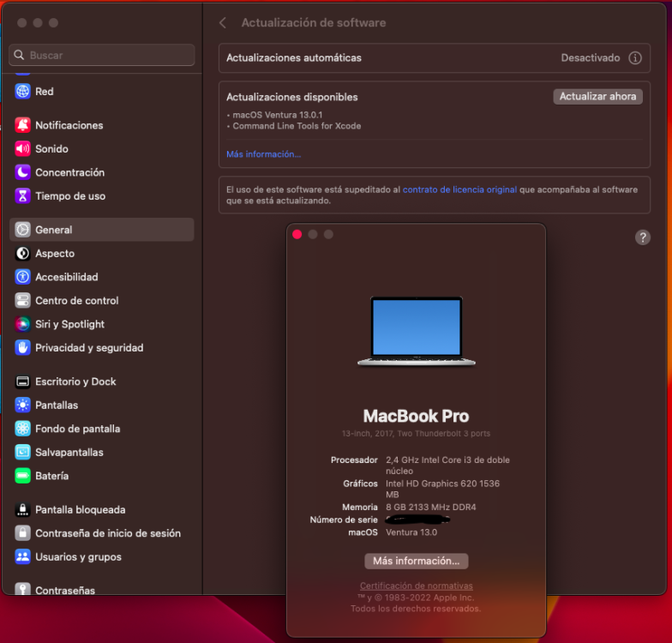This screenshot has height=643, width=672.
Task: Open the Red network settings icon
Action: point(22,91)
